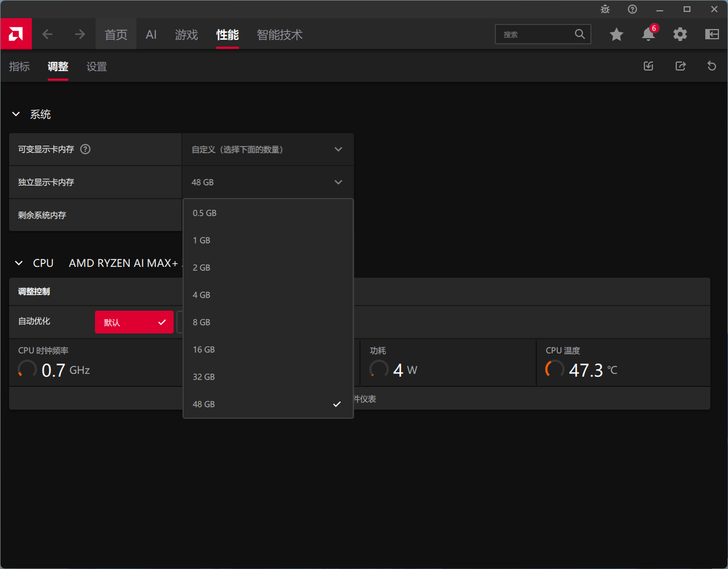Choose 2 GB from the list
Screen dimensions: 728x569
click(x=268, y=267)
